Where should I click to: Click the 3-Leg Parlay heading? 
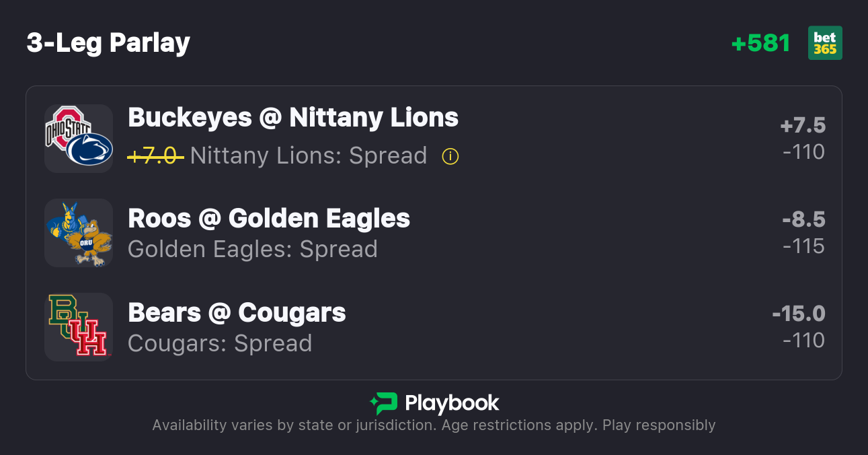click(108, 43)
